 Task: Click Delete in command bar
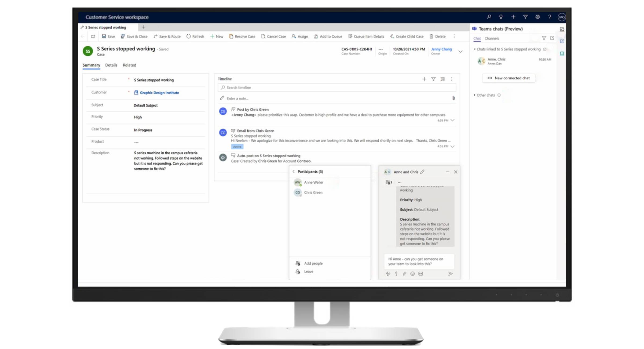pos(437,37)
